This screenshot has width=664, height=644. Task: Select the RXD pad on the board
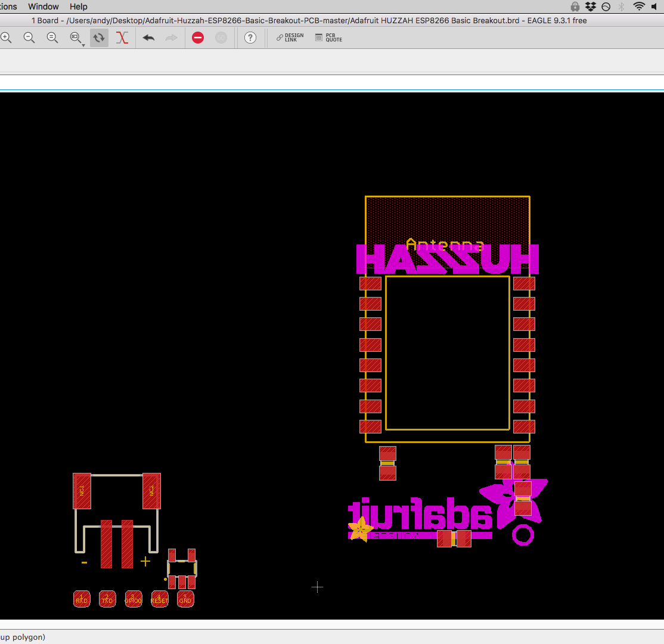coord(82,599)
